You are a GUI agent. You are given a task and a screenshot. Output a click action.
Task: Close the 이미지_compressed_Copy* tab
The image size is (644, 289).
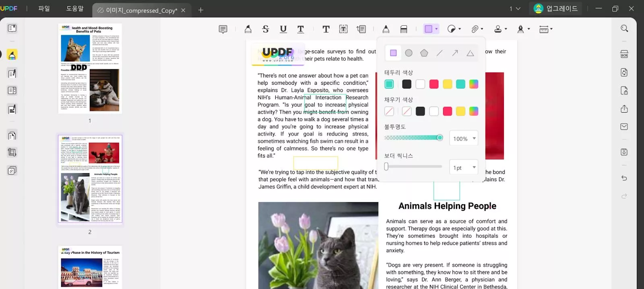coord(183,10)
